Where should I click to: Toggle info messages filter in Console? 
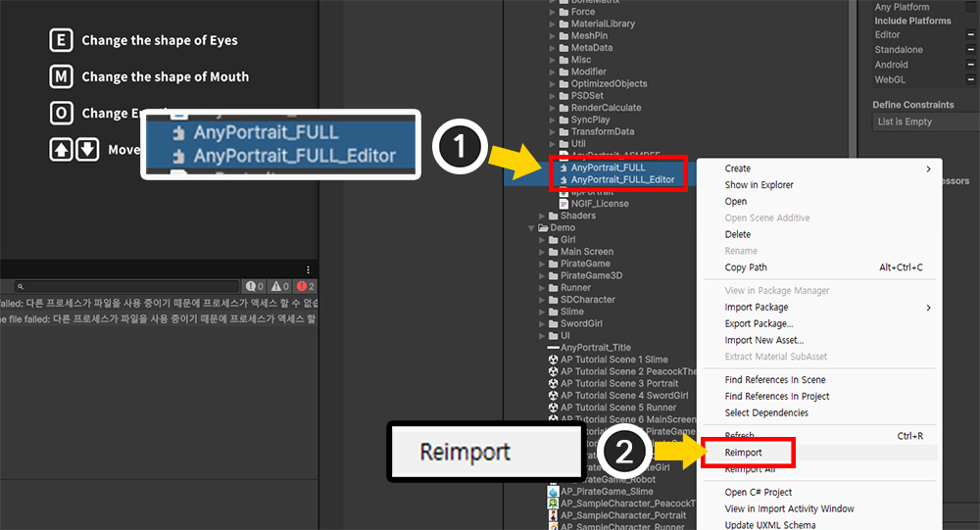(x=255, y=286)
